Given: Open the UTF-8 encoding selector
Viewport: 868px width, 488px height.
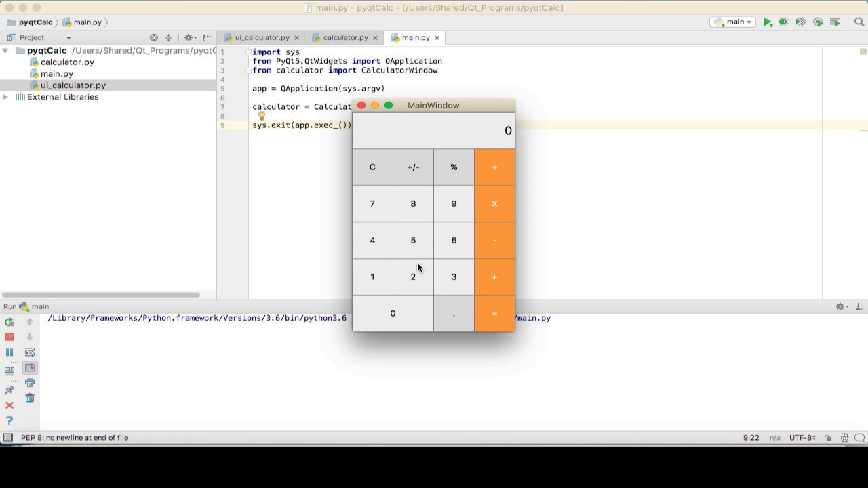Looking at the screenshot, I should pyautogui.click(x=802, y=438).
